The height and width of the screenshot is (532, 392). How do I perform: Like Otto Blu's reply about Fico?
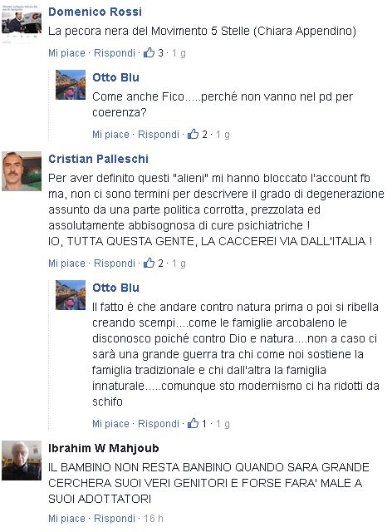[x=110, y=135]
